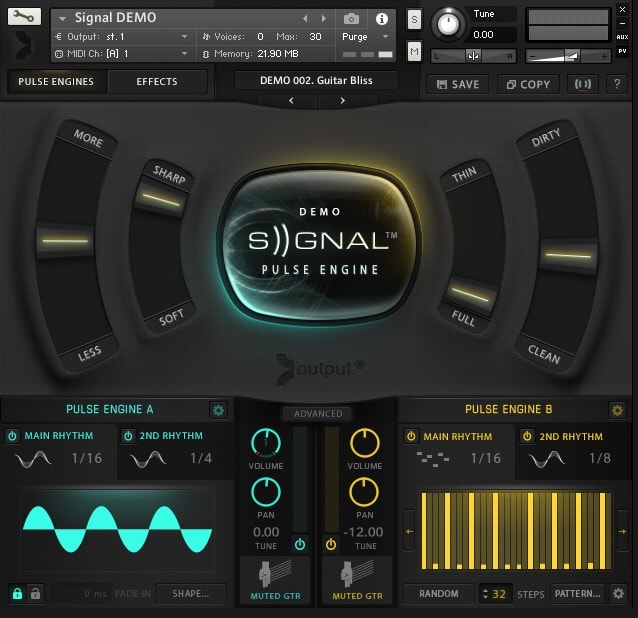
Task: Change Engine A main rhythm rate 1/16
Action: [x=87, y=459]
